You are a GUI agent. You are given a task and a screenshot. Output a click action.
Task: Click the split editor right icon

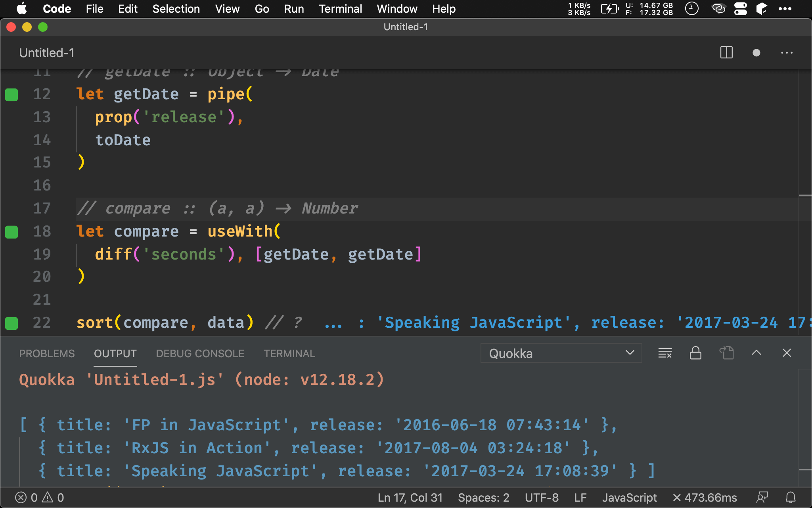pos(726,53)
